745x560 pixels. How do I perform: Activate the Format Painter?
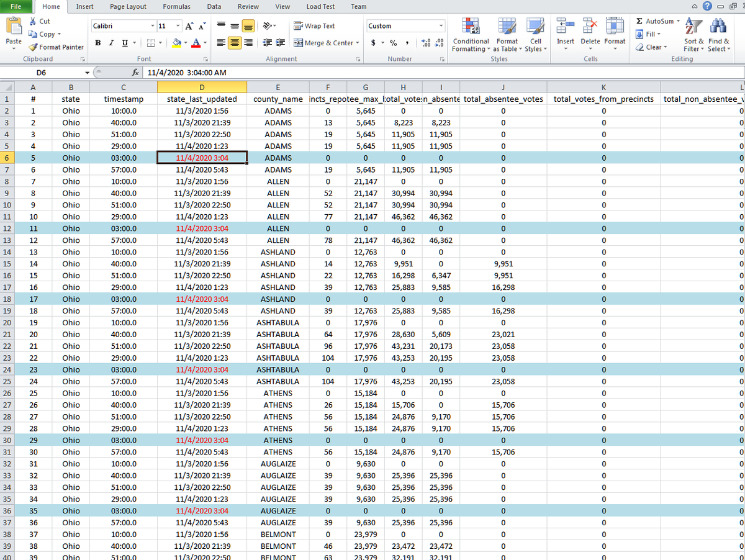(x=56, y=47)
